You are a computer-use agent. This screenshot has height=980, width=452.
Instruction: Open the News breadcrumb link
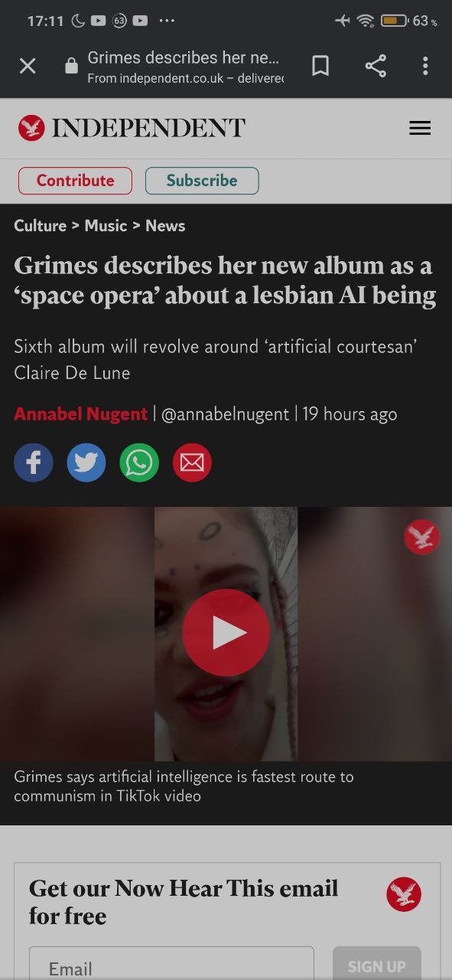[x=165, y=226]
